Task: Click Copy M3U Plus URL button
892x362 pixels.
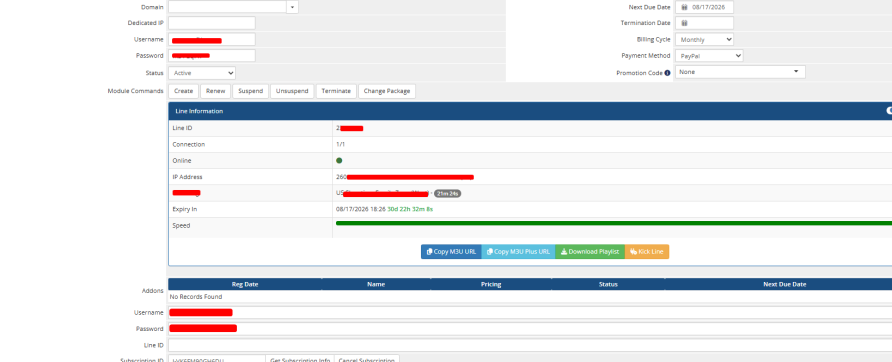Action: pos(518,252)
